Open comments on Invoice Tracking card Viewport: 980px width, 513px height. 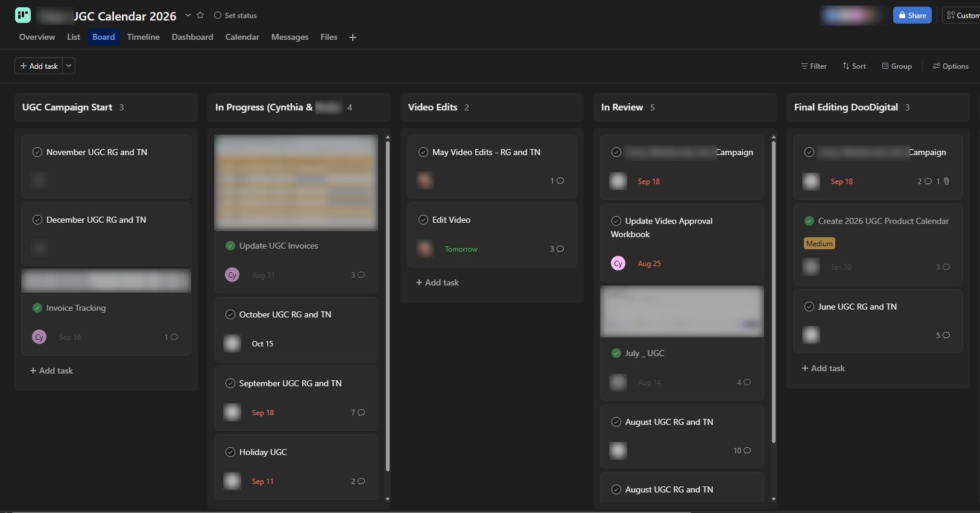pos(171,337)
